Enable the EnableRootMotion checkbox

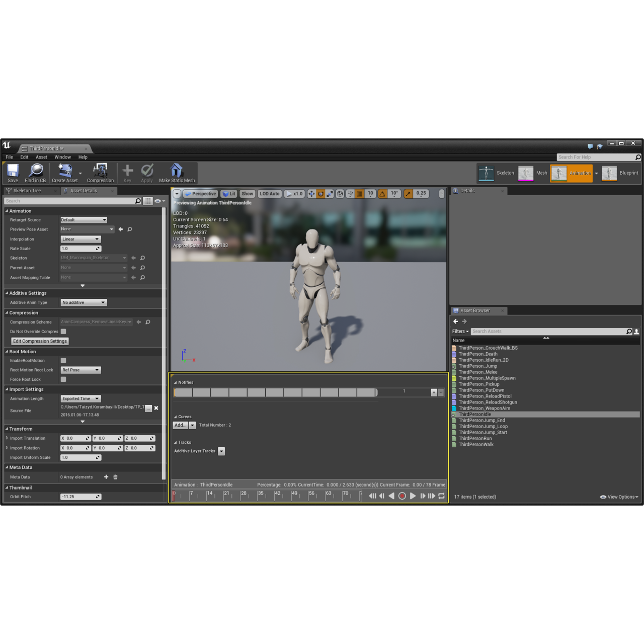pos(63,361)
